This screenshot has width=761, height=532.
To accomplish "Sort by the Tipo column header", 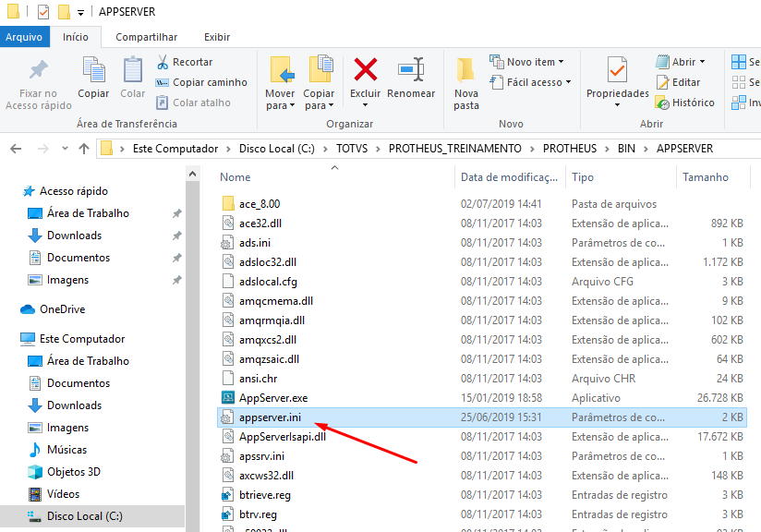I will 583,177.
